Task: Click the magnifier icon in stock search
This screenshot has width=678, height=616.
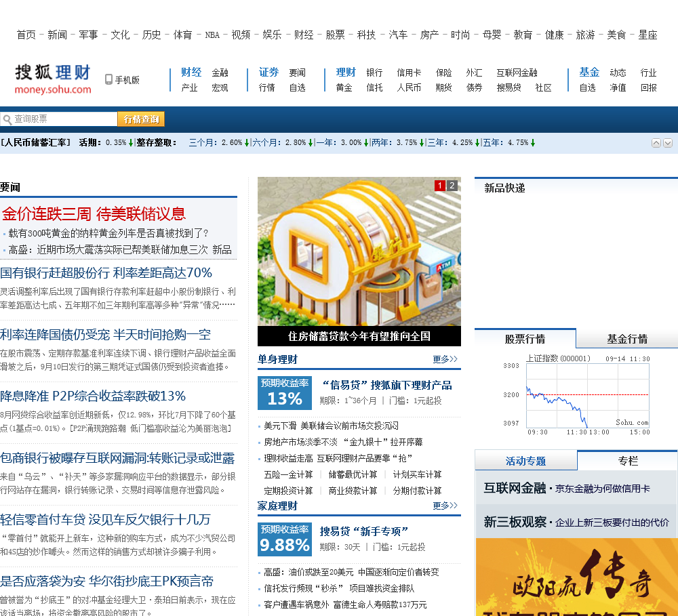Action: (7, 119)
